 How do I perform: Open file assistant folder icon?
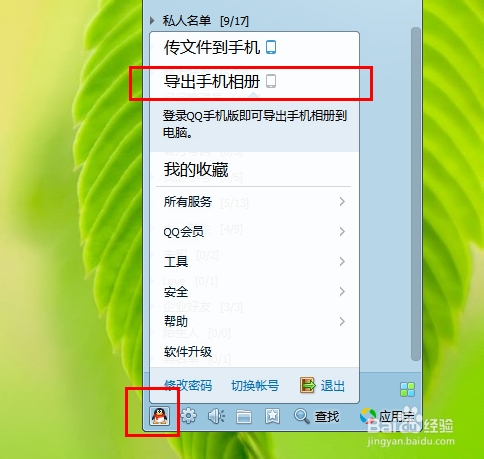tap(244, 417)
